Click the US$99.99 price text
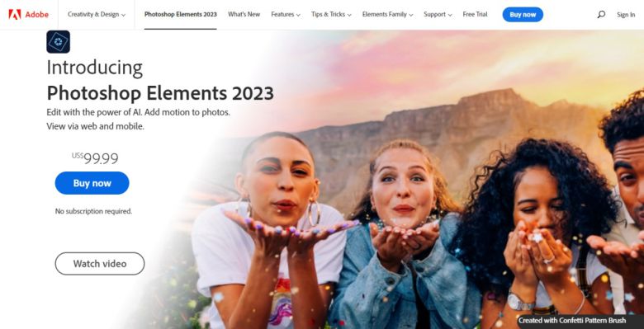This screenshot has height=329, width=644. tap(95, 158)
